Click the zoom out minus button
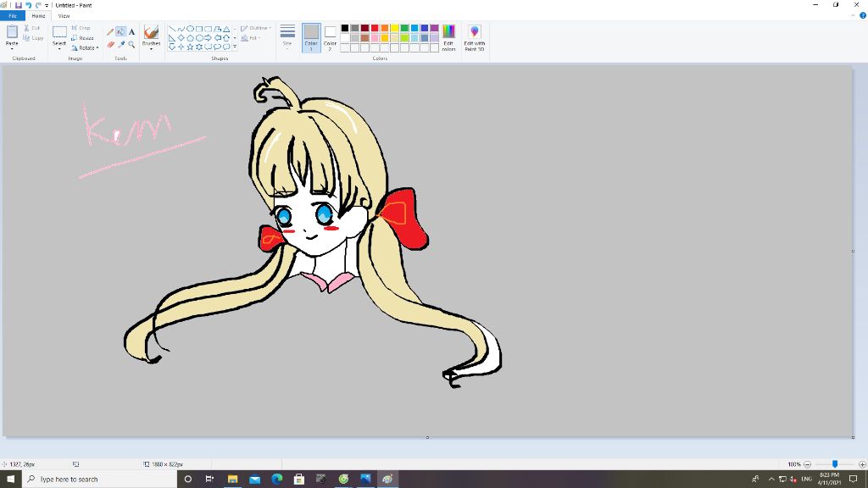This screenshot has width=868, height=488. 807,464
